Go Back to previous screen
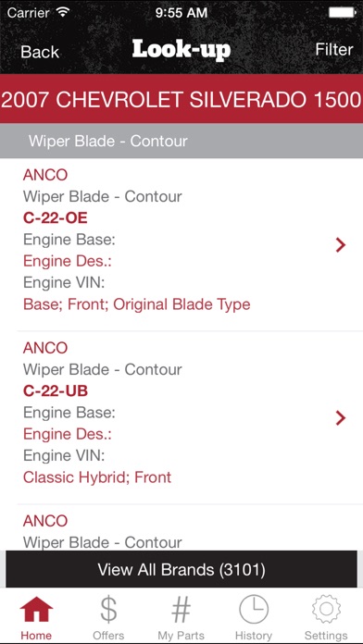 (x=40, y=52)
